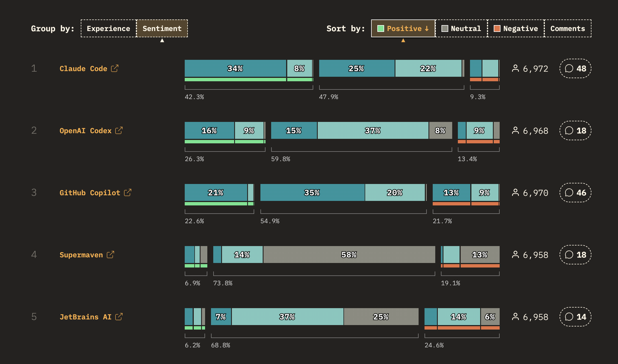Image resolution: width=618 pixels, height=364 pixels.
Task: Click GitHub Copilot 22.6% positive total
Action: tap(194, 221)
